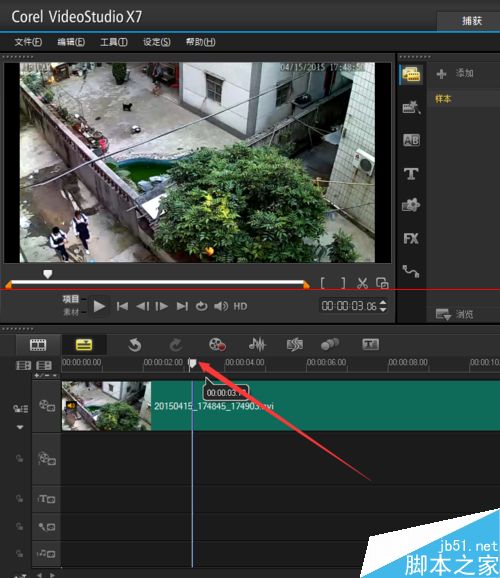Toggle ripple editing on the main track
The image size is (500, 578).
[x=20, y=408]
